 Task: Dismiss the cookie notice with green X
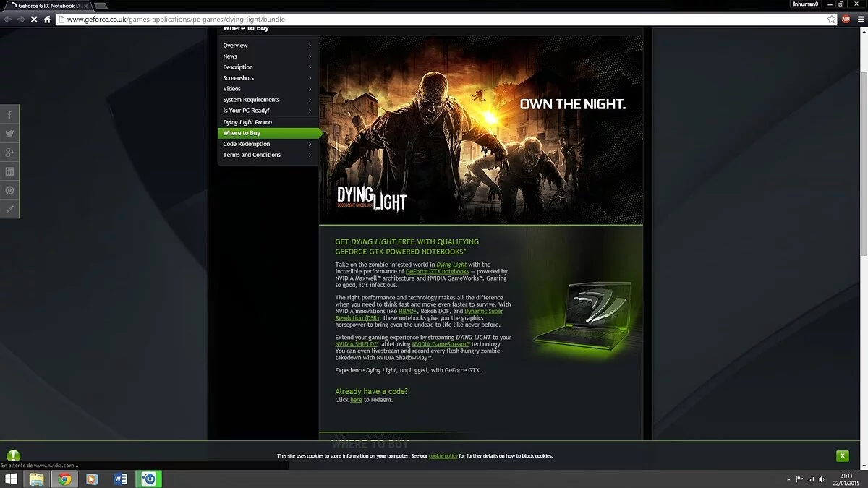pos(842,455)
